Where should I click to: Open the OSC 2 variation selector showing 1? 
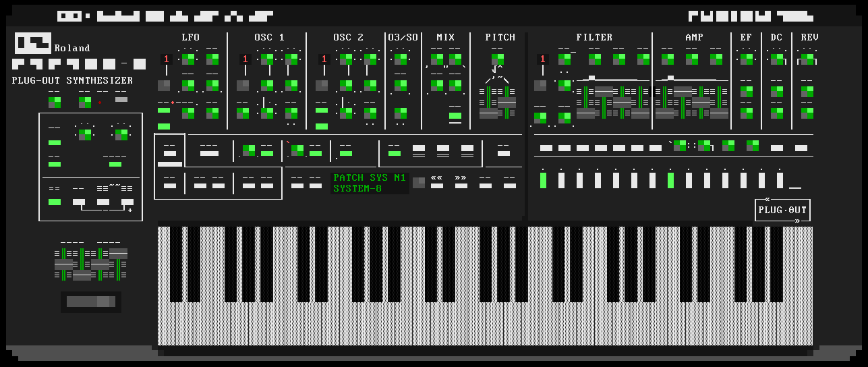click(x=323, y=59)
